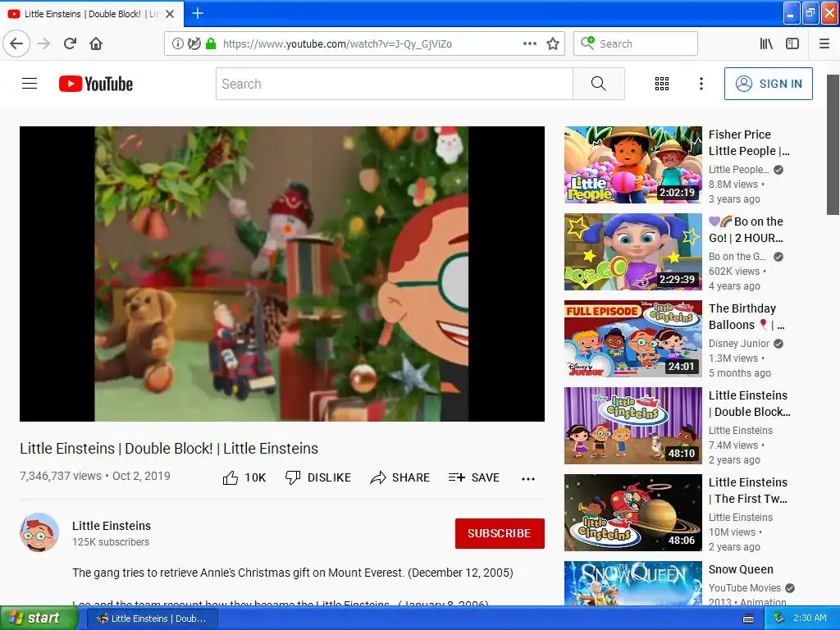Focus the Firefox toolbar Search field
The image size is (840, 630).
[x=636, y=43]
